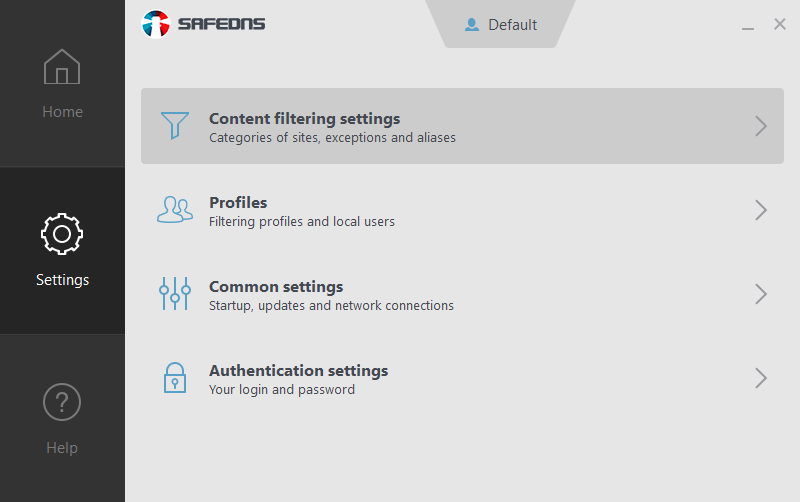Minimize the SafeDNS window

point(748,26)
